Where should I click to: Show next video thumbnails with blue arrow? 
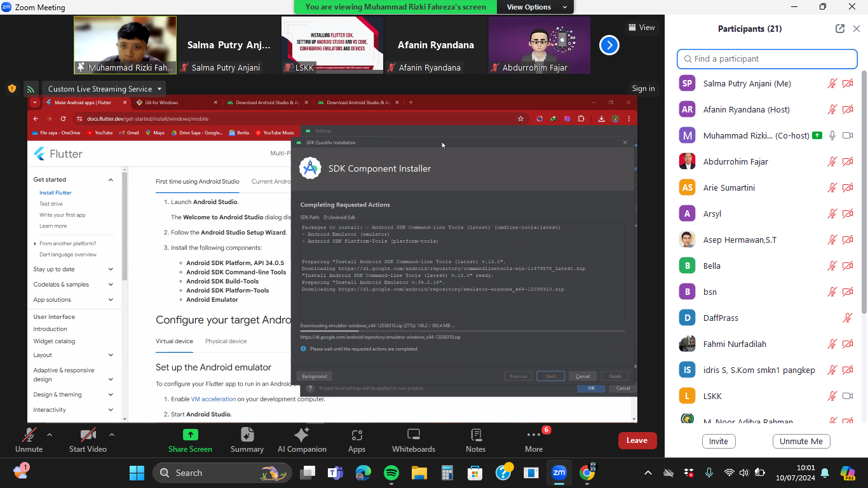tap(609, 45)
